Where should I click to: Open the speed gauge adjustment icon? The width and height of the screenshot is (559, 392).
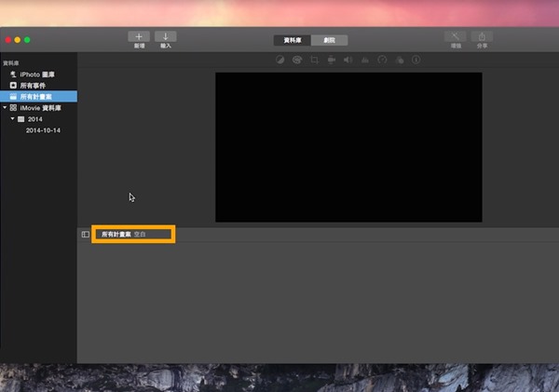[381, 60]
